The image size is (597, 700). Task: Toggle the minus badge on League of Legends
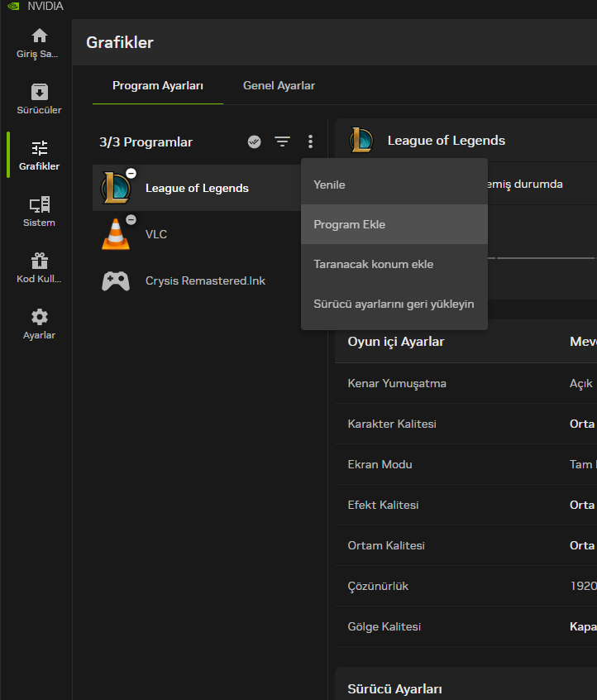click(x=131, y=174)
